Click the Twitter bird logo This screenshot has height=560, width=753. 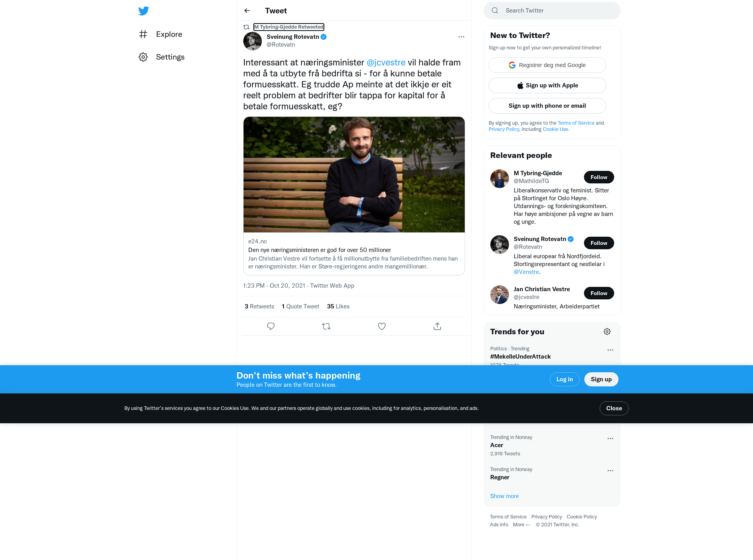144,11
